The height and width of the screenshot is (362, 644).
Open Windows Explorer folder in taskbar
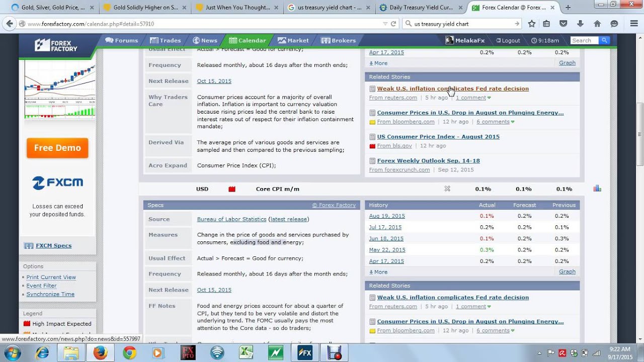(x=71, y=352)
